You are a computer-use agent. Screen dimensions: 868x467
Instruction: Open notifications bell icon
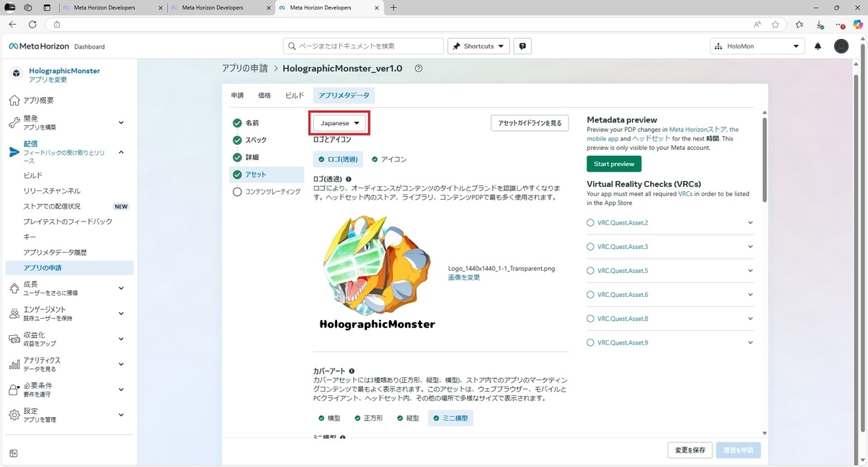pos(818,46)
